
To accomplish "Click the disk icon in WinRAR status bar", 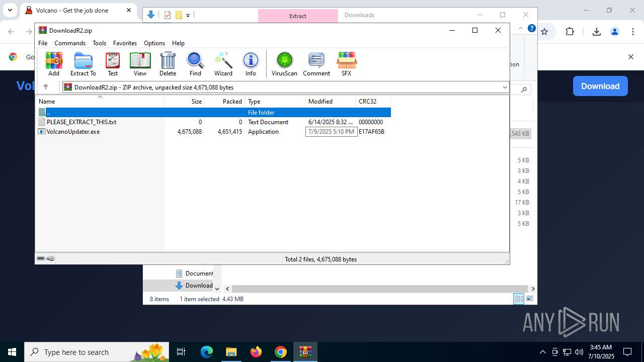I will coord(41,258).
